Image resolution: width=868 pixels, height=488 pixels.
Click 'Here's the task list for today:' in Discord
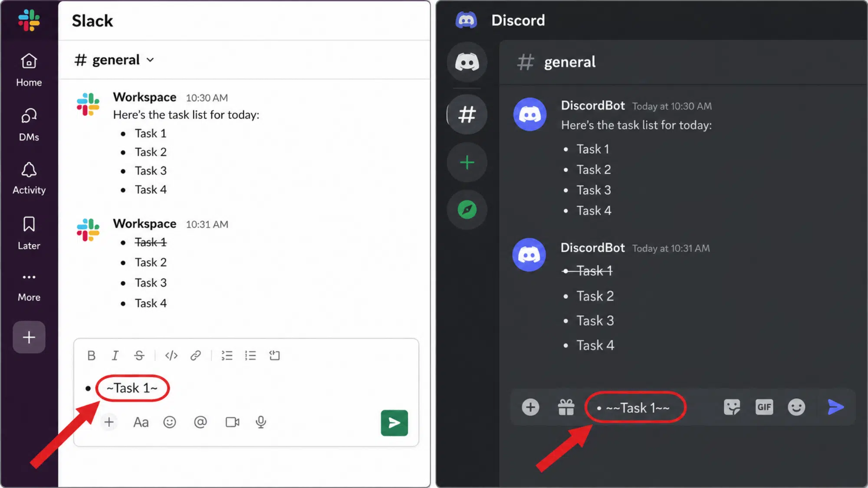636,125
